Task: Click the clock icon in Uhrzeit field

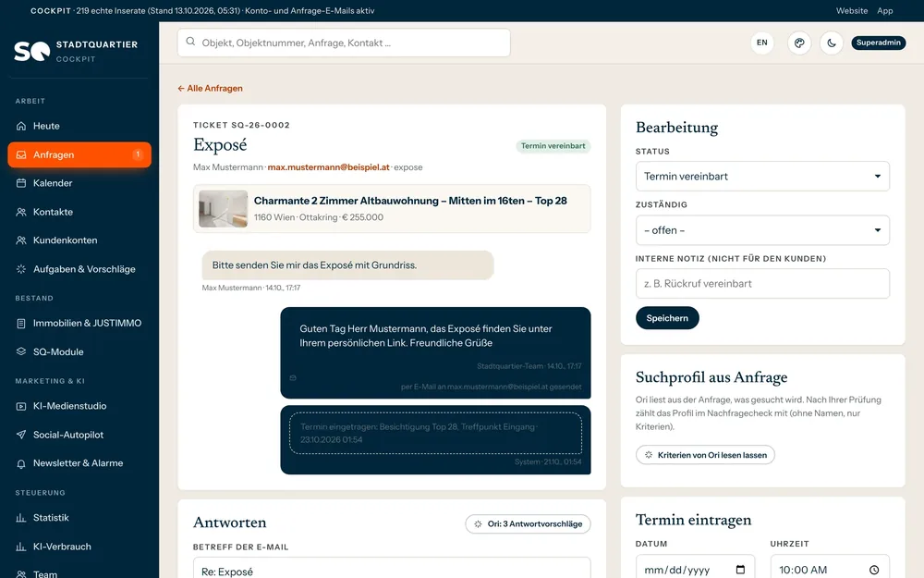Action: 874,570
